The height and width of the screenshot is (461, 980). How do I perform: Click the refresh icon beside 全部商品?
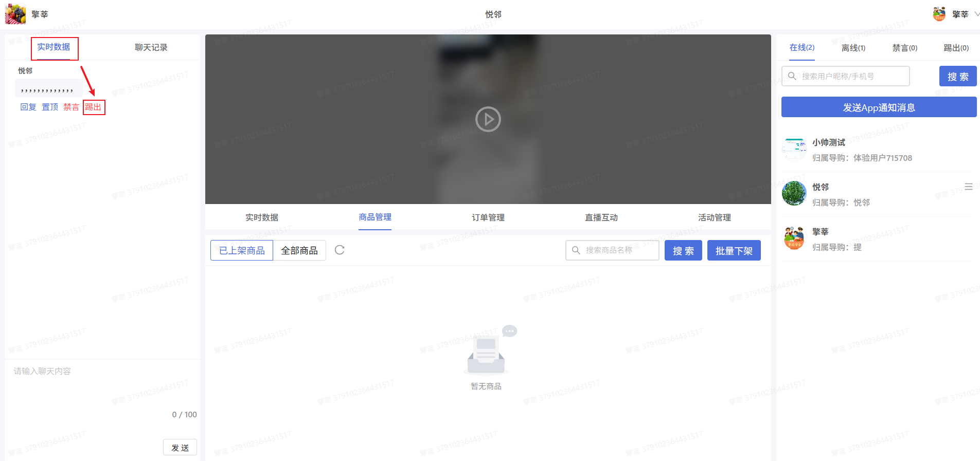point(340,250)
